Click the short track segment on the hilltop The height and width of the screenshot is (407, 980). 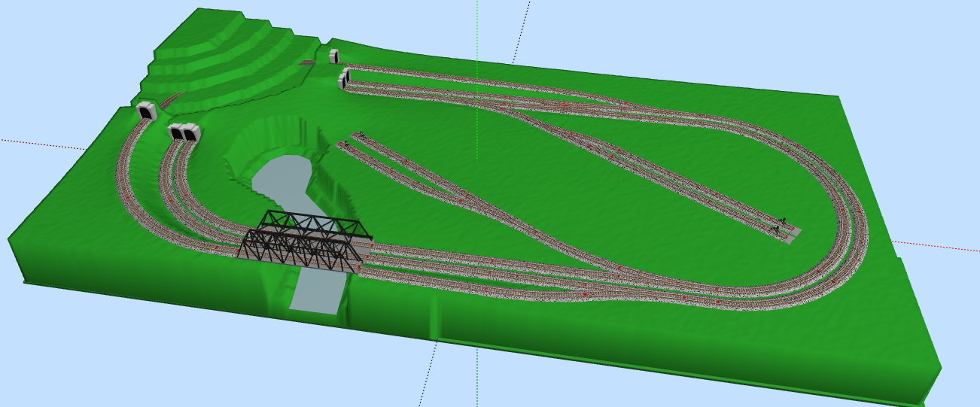[x=307, y=63]
